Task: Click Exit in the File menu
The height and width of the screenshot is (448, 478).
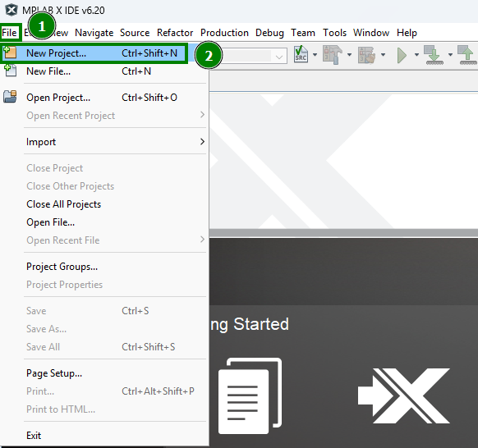Action: pyautogui.click(x=34, y=436)
